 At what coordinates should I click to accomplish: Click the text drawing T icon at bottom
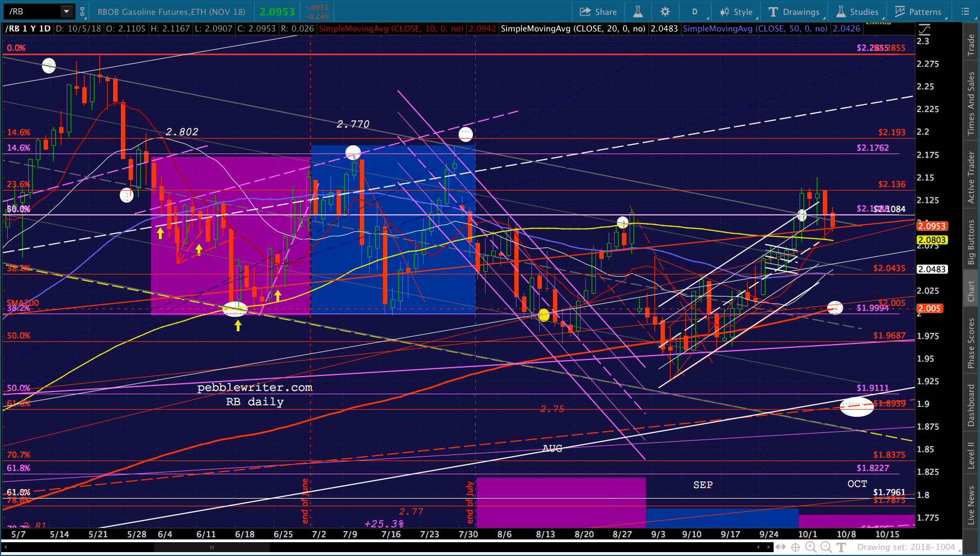841,547
